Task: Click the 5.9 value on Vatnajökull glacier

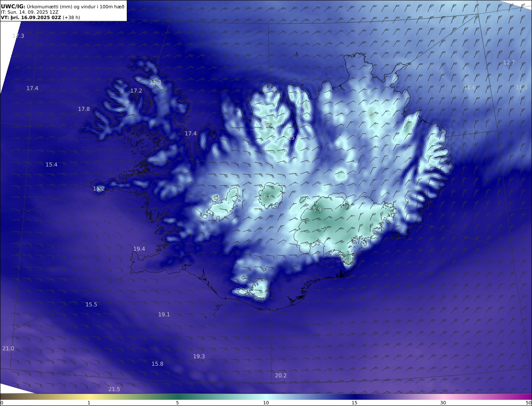Action: [317, 210]
